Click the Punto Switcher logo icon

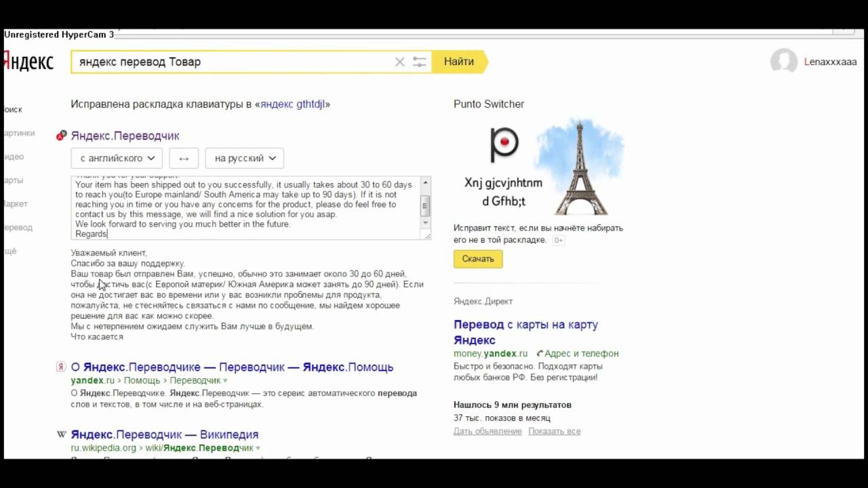504,143
